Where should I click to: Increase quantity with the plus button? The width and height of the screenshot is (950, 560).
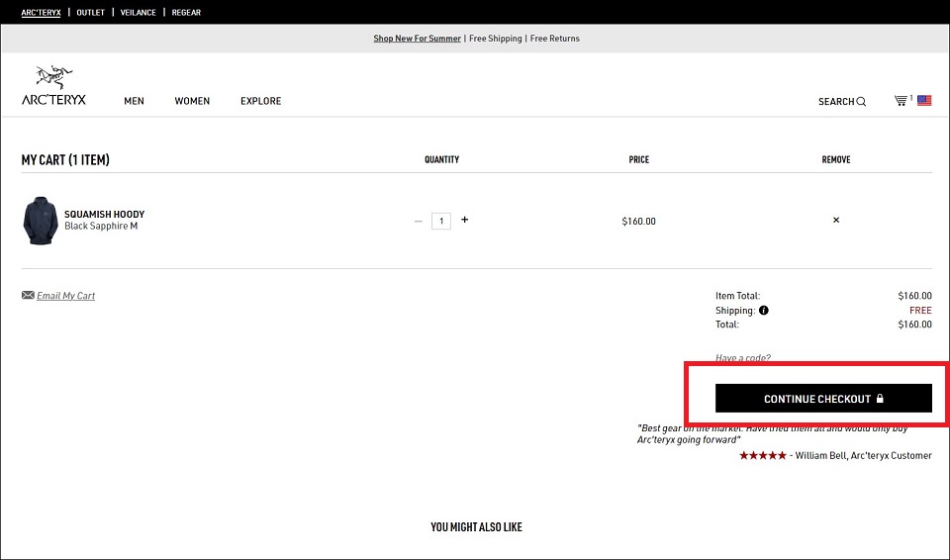465,220
